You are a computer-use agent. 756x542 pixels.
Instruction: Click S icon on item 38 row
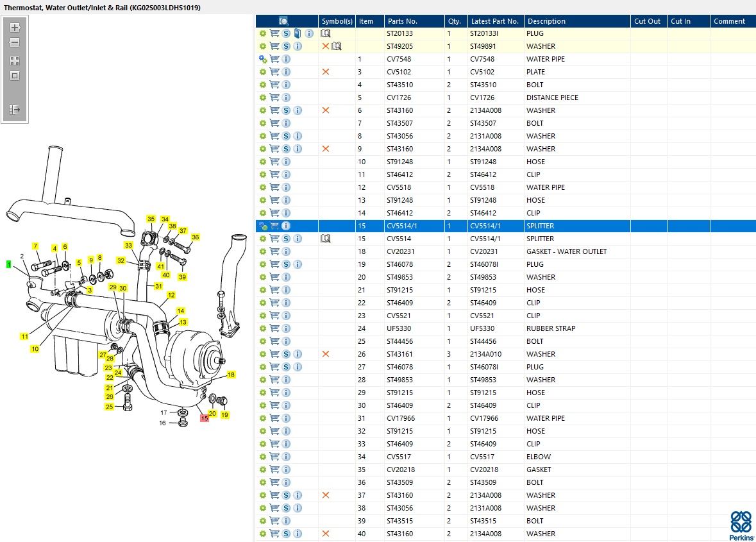coord(286,508)
